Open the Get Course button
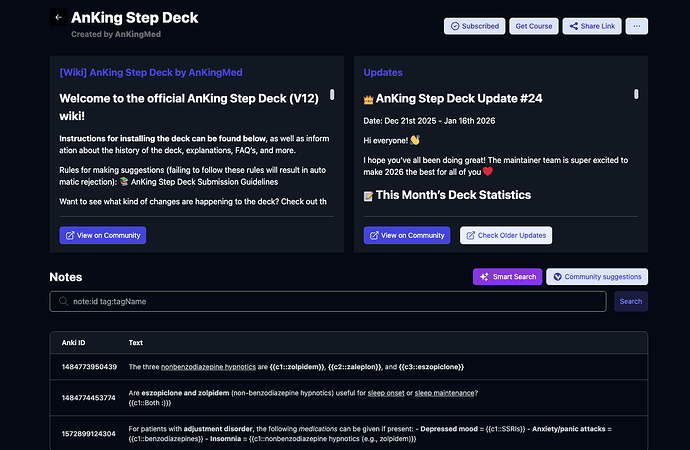The height and width of the screenshot is (450, 690). point(535,26)
